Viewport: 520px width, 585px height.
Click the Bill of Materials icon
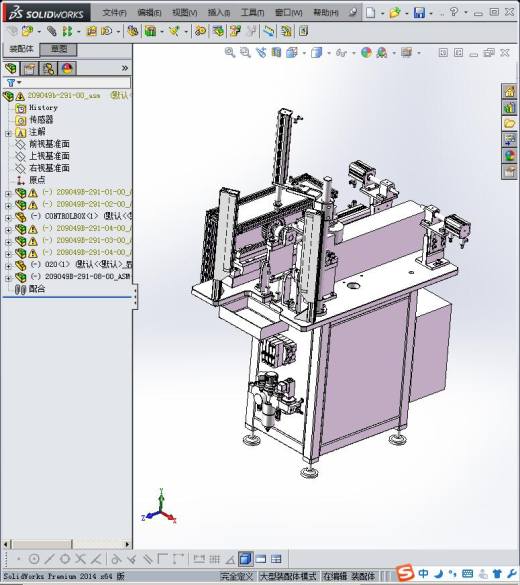coord(219,31)
